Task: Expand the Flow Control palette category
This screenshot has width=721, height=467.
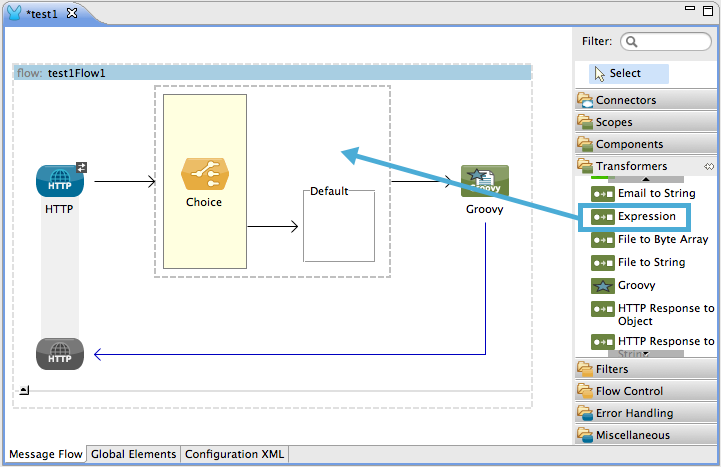Action: pyautogui.click(x=629, y=391)
